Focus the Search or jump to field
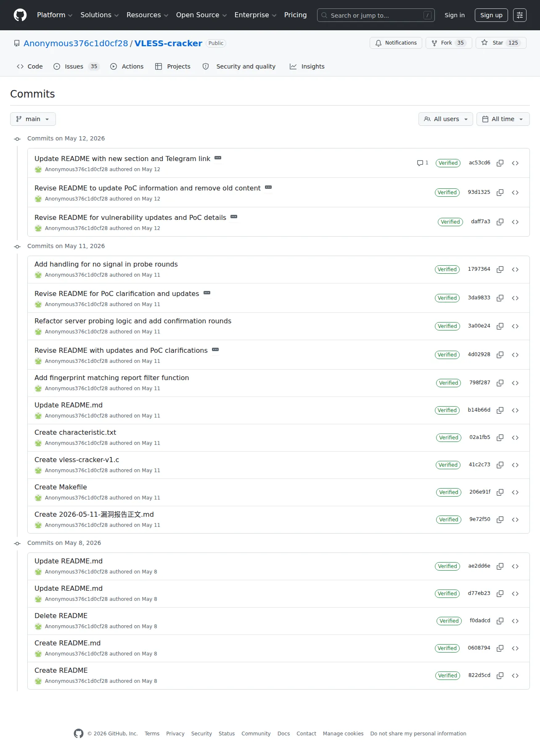This screenshot has height=756, width=540. click(x=376, y=15)
